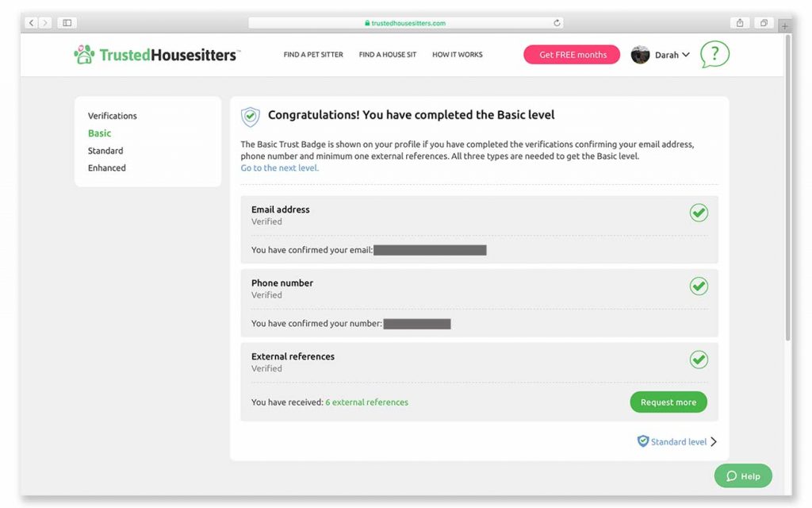812x508 pixels.
Task: Click the External references verified checkmark
Action: click(699, 360)
